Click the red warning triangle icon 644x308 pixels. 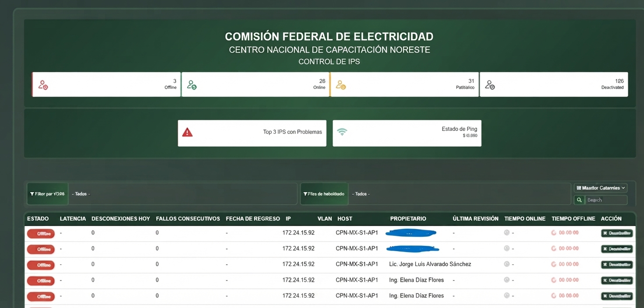click(188, 132)
